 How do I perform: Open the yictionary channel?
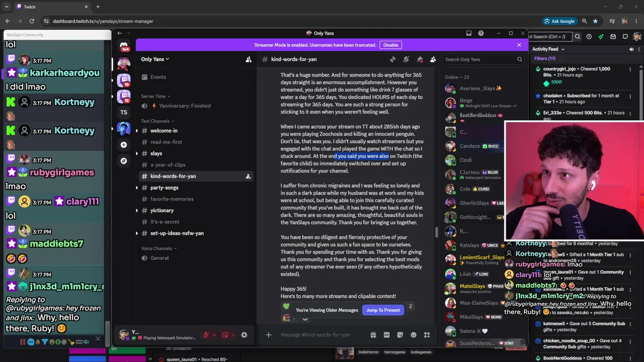coord(195,211)
